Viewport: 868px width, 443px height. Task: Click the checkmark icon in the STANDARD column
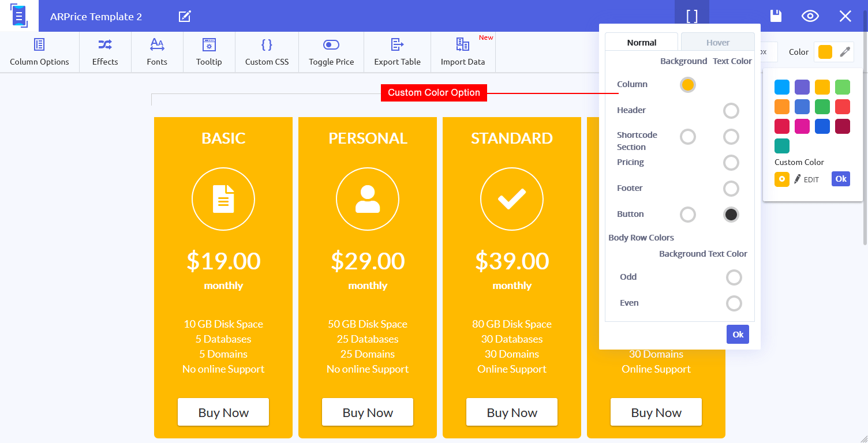coord(512,199)
